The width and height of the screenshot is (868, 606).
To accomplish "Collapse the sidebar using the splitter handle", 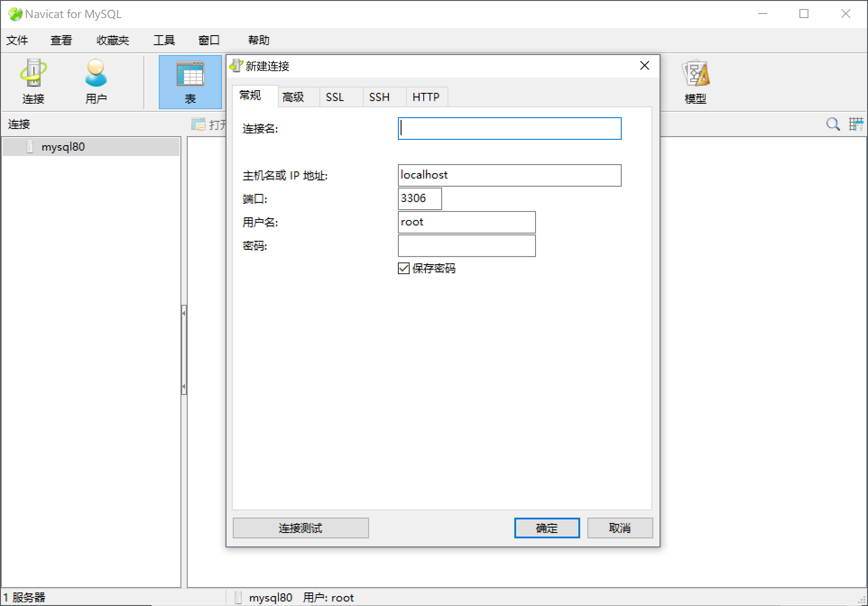I will [x=184, y=350].
